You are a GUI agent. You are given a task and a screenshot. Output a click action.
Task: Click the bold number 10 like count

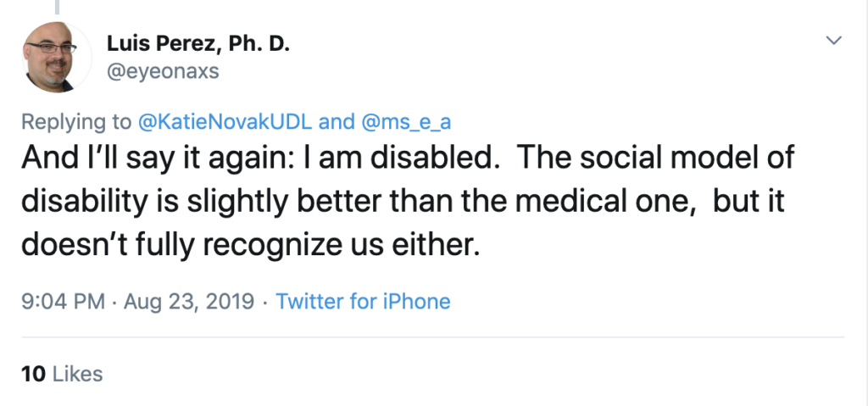33,374
